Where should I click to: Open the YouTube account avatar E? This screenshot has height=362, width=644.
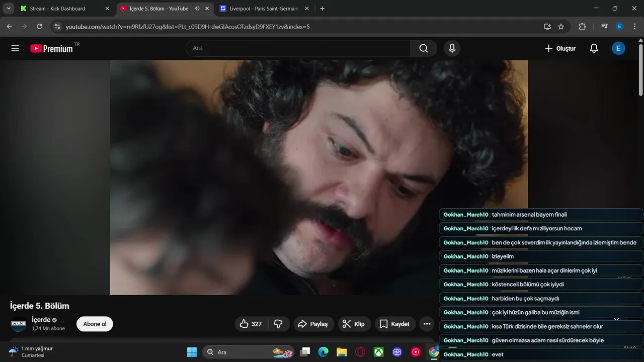[x=618, y=48]
